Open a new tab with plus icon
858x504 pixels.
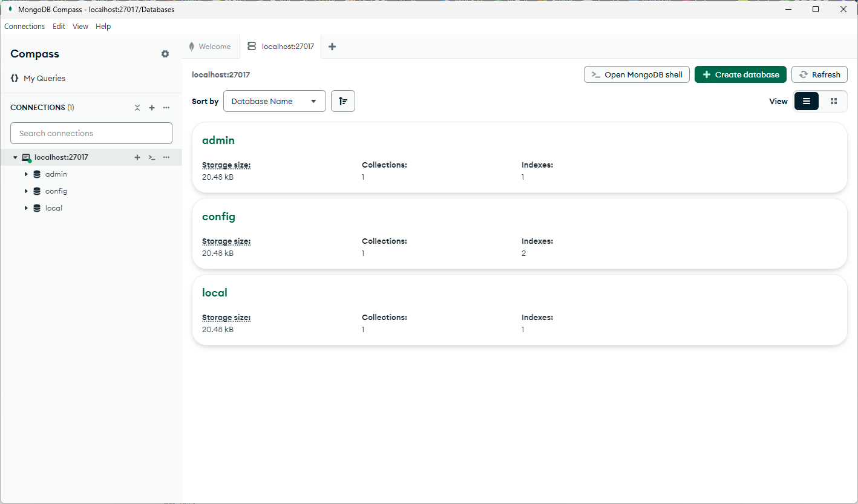click(x=332, y=47)
